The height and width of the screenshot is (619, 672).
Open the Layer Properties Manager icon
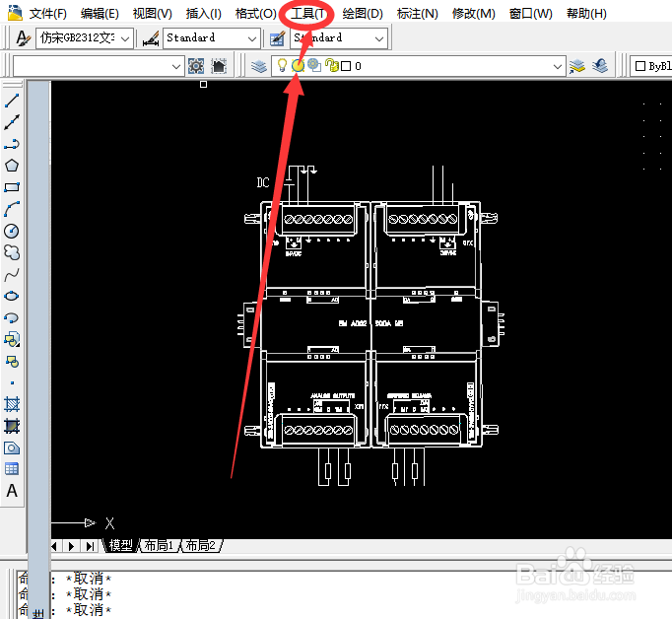tap(259, 66)
